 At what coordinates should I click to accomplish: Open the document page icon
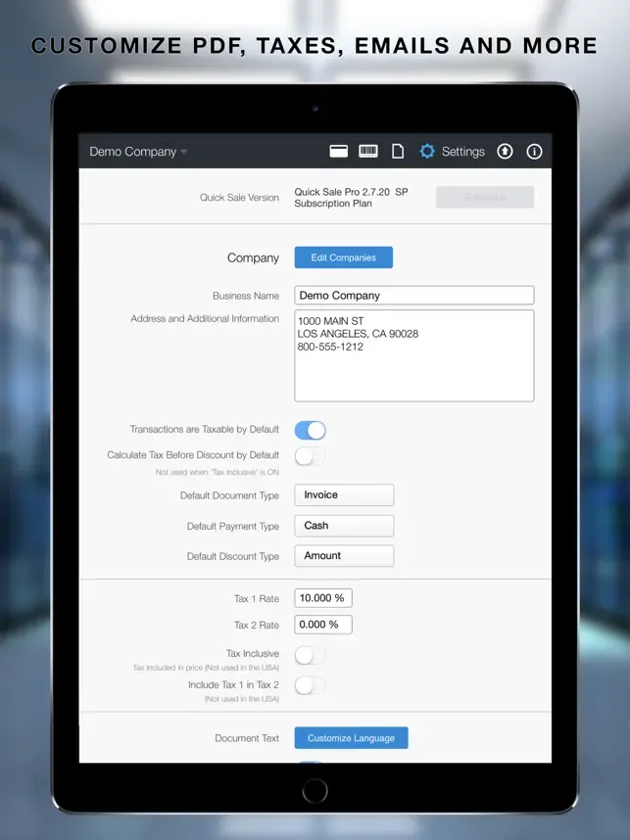(x=398, y=152)
